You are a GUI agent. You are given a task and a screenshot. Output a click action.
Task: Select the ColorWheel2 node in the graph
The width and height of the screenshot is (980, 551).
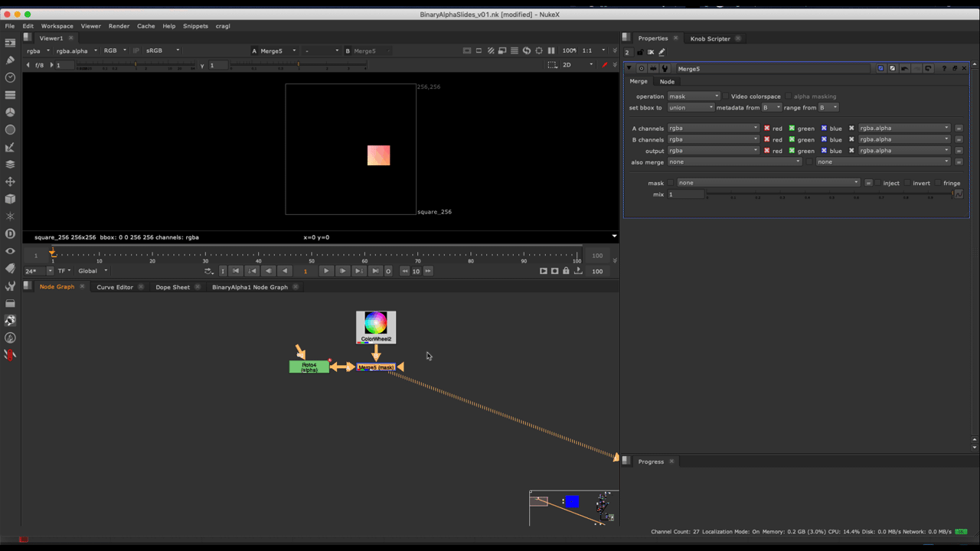376,327
